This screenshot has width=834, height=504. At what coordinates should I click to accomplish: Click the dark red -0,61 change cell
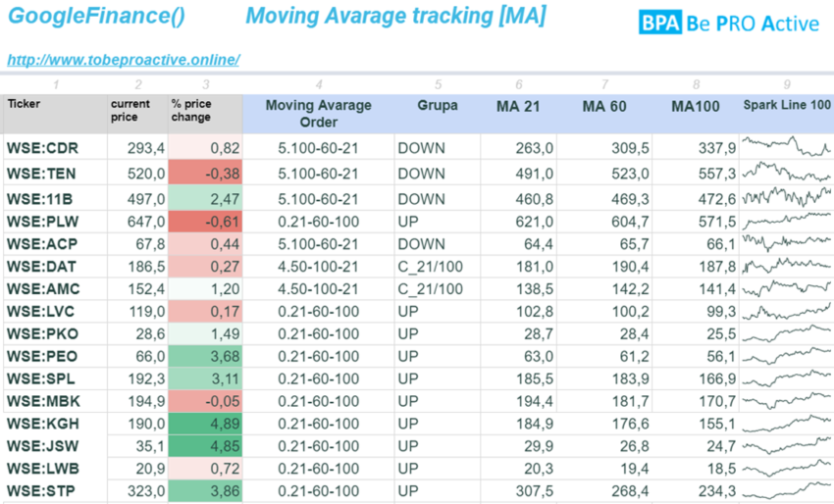click(205, 222)
